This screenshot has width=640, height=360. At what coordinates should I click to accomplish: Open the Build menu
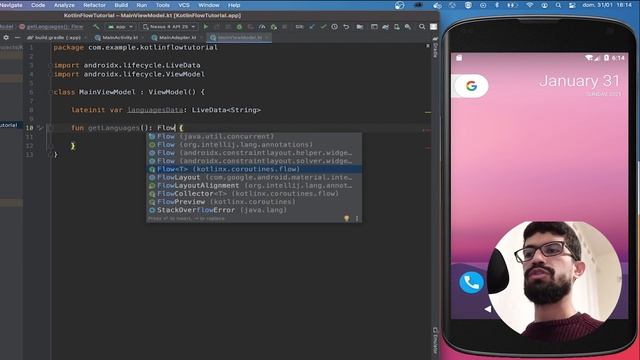[121, 5]
